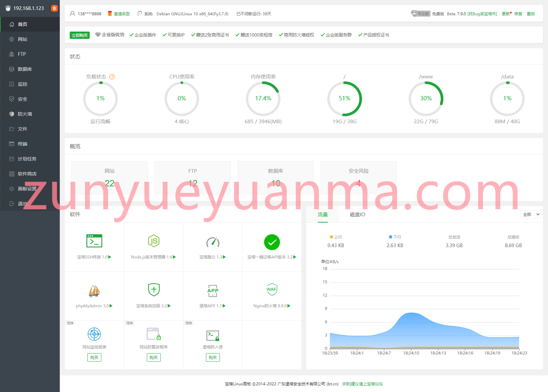Screen dimensions: 548x392
Task: Click the root / disk 51% gauge
Action: point(344,99)
